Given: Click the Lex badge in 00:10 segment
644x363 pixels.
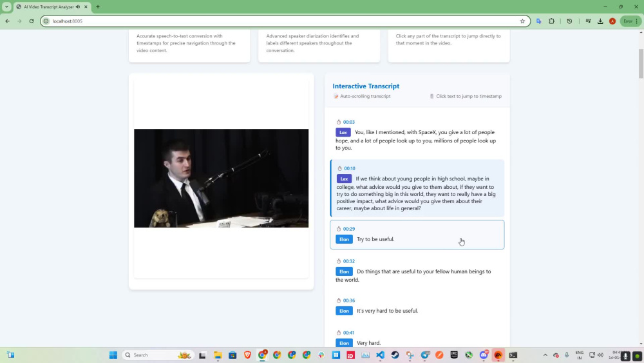Looking at the screenshot, I should 344,179.
